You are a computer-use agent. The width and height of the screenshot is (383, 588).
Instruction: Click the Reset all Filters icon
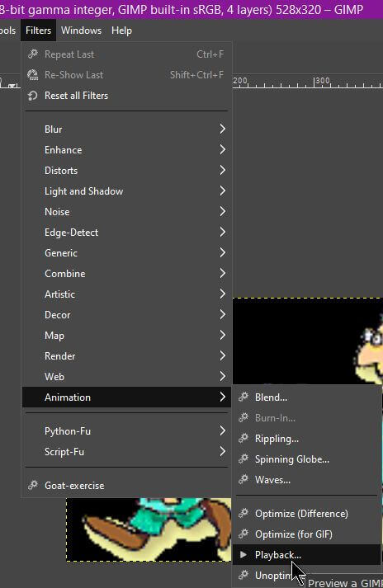click(33, 96)
